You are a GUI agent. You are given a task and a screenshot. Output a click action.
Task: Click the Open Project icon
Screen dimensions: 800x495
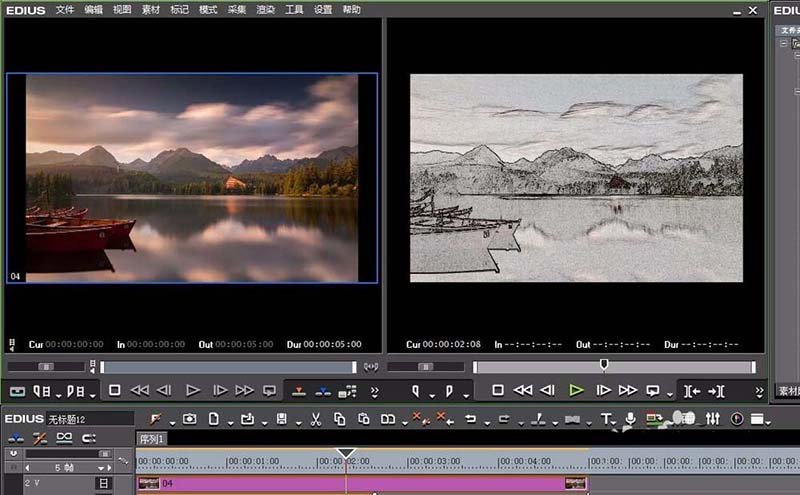(x=247, y=419)
